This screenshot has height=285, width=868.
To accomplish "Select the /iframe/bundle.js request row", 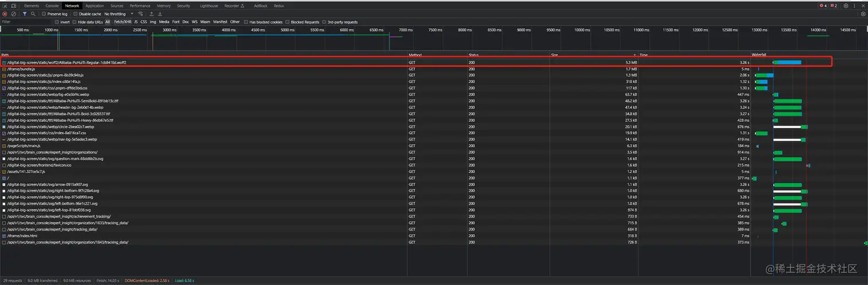I will click(x=434, y=69).
